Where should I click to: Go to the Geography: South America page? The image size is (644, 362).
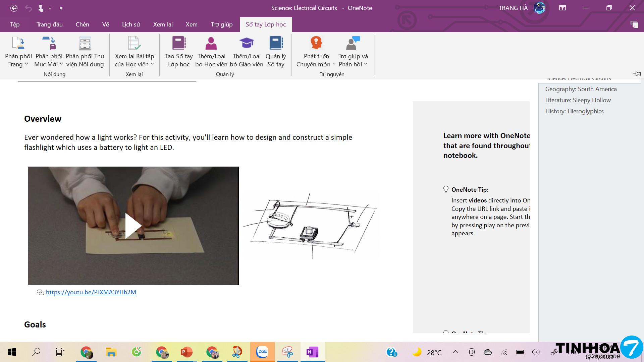pyautogui.click(x=581, y=89)
